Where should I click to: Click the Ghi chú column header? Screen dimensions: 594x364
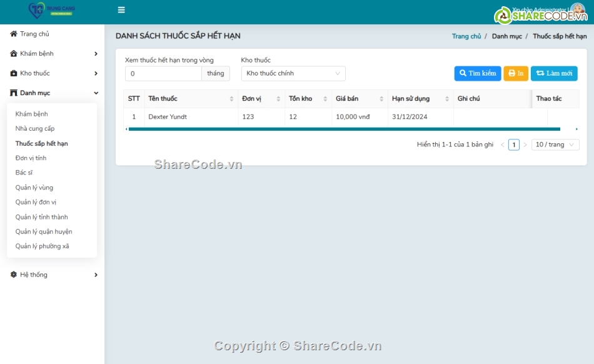(493, 99)
